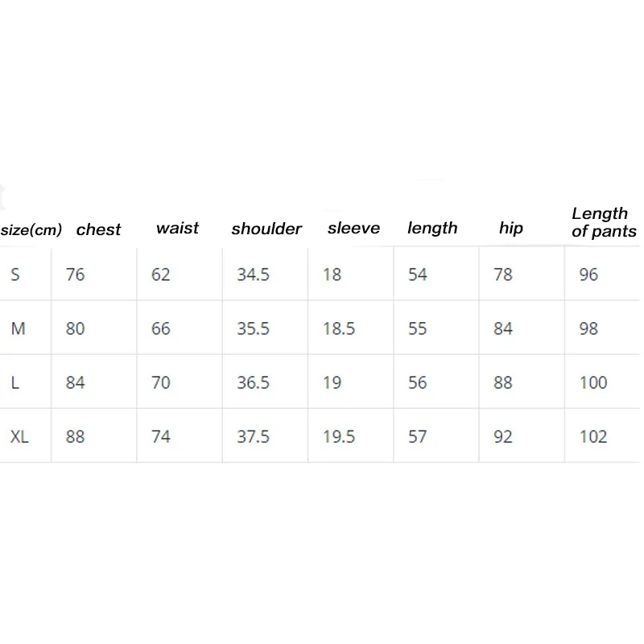Click the chest value 76
Viewport: 644px width, 644px height.
pos(75,275)
